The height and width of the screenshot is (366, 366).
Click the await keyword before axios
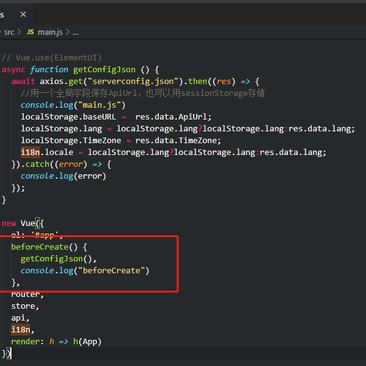tap(23, 81)
